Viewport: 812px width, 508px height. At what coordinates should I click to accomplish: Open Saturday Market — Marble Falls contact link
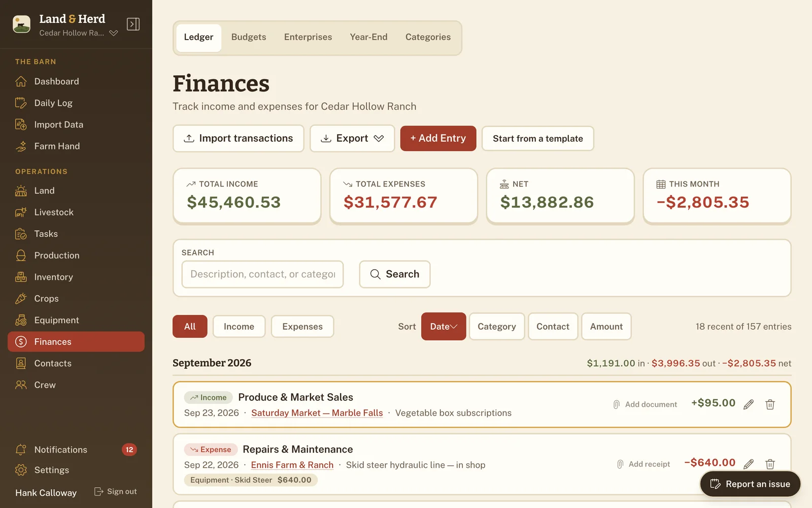click(x=317, y=413)
